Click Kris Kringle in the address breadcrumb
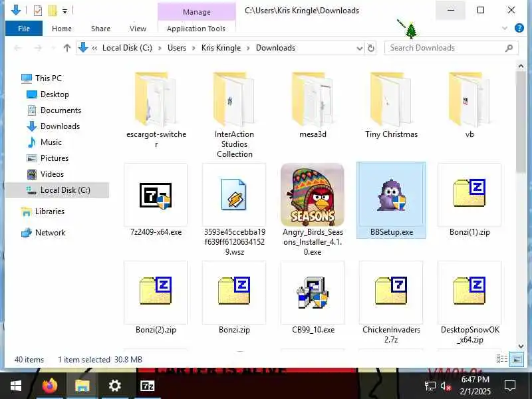This screenshot has height=399, width=532. (x=221, y=48)
